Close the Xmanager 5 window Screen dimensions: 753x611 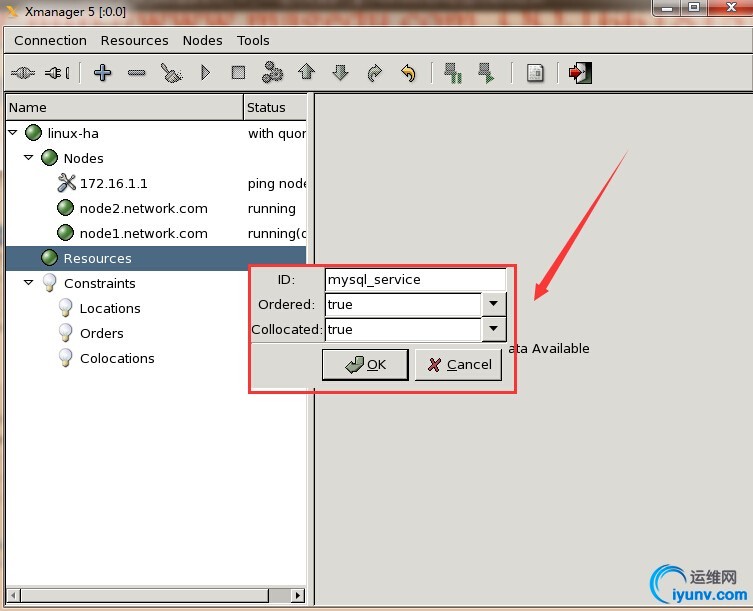(731, 7)
